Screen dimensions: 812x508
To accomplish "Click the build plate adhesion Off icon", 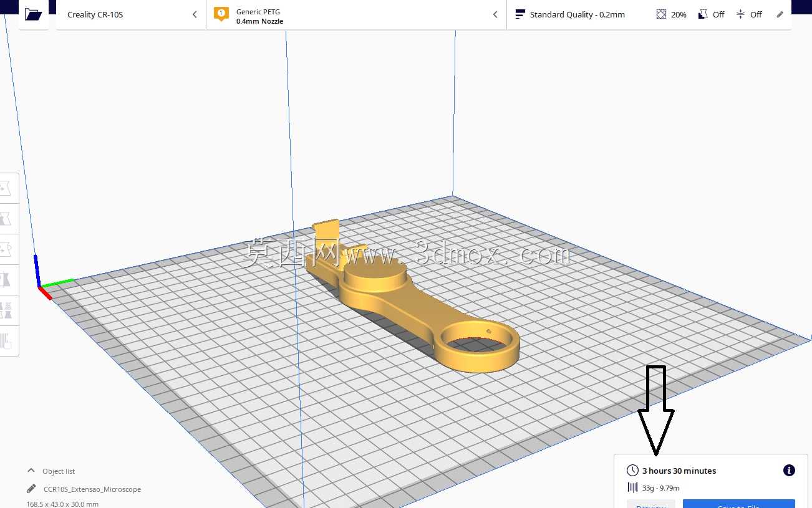I will [x=740, y=14].
